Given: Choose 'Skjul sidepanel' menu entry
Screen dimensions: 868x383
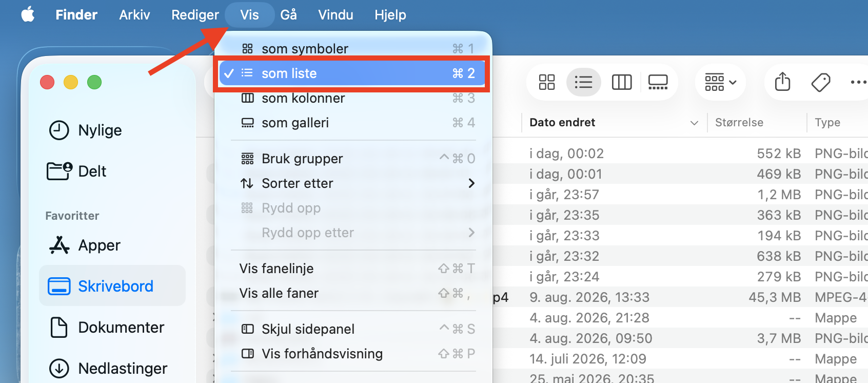Looking at the screenshot, I should click(353, 329).
